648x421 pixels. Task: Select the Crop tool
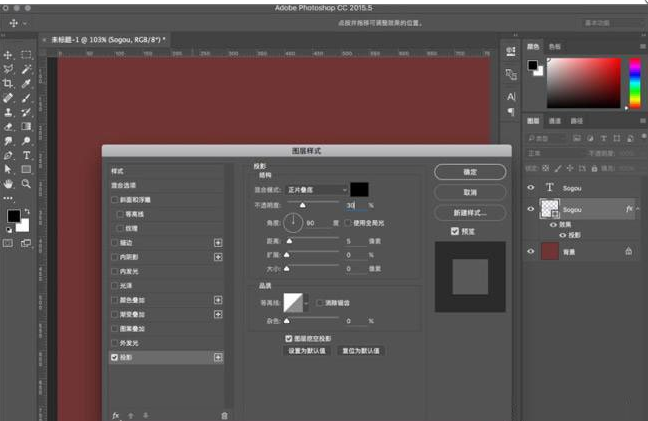click(8, 84)
